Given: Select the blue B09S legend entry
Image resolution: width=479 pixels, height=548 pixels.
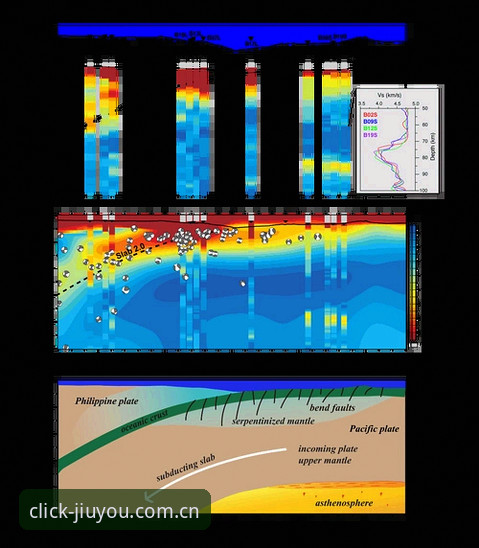Looking at the screenshot, I should (x=370, y=121).
